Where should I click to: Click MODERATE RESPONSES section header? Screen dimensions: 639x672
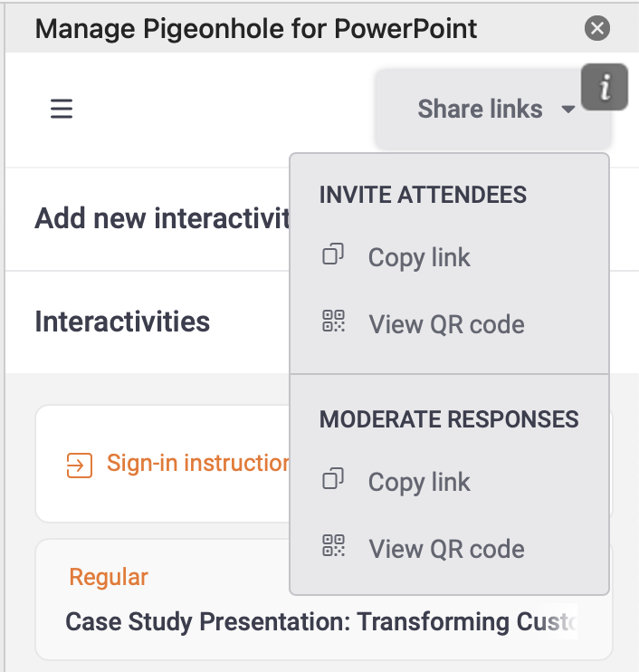[449, 419]
